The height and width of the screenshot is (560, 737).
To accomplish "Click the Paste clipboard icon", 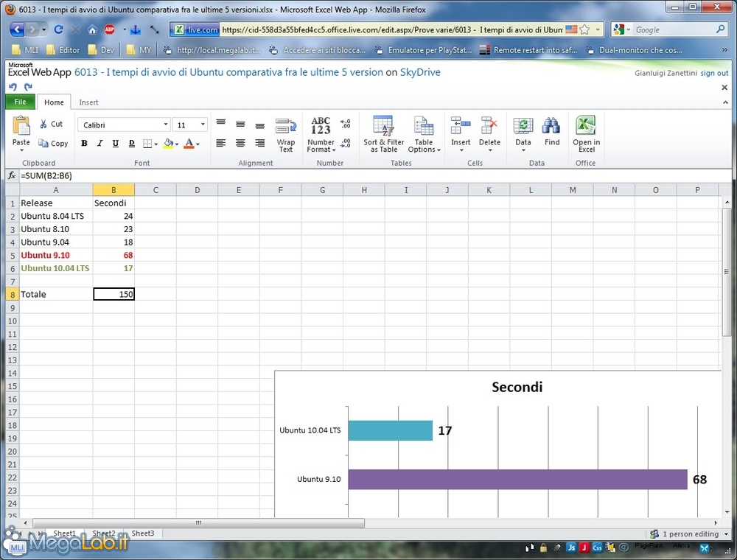I will point(21,126).
